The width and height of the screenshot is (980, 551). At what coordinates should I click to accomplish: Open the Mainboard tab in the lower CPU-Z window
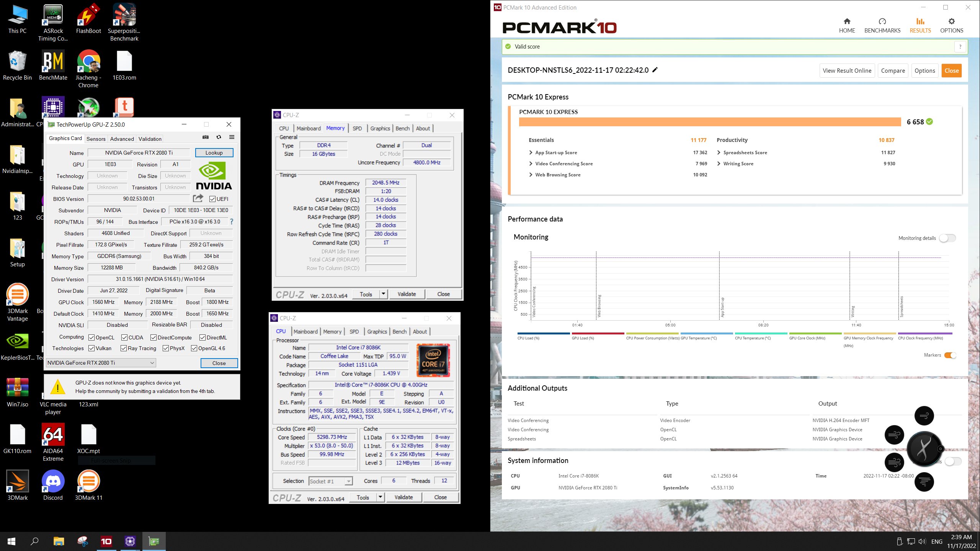click(305, 332)
